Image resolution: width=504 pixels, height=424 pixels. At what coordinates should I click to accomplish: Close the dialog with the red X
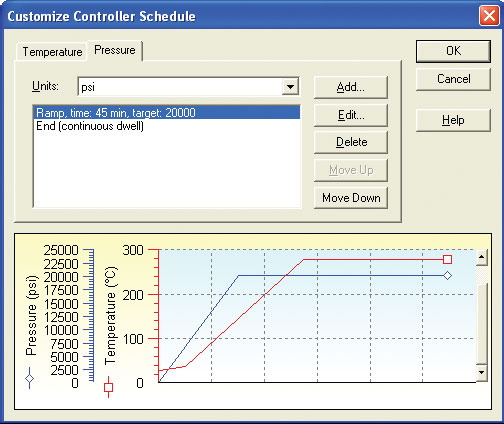489,16
